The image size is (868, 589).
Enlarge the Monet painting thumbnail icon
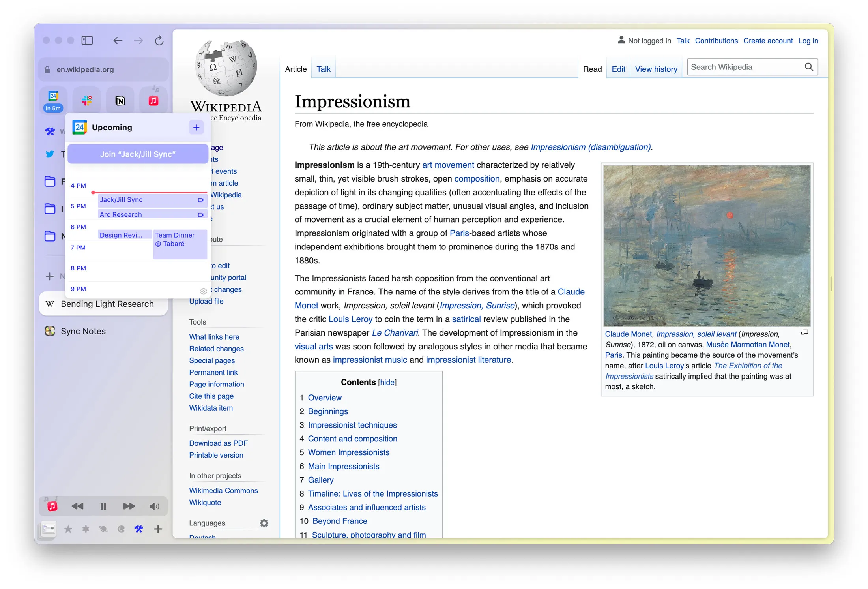tap(804, 332)
